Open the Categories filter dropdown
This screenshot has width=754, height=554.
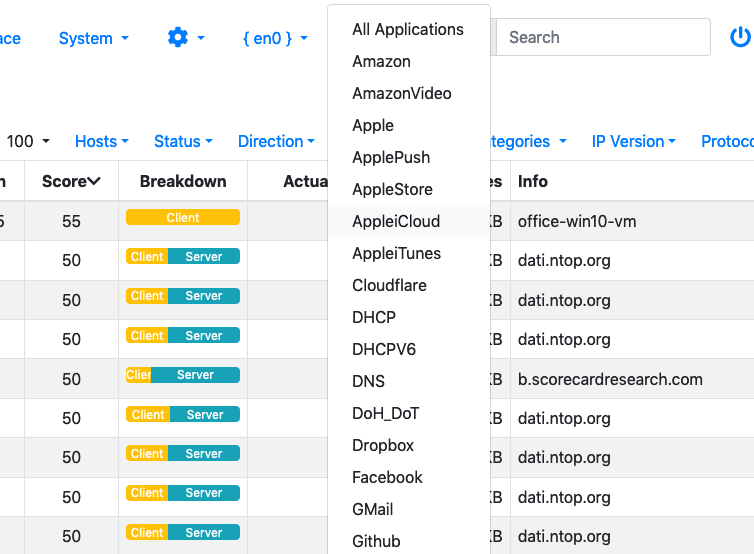click(x=528, y=141)
